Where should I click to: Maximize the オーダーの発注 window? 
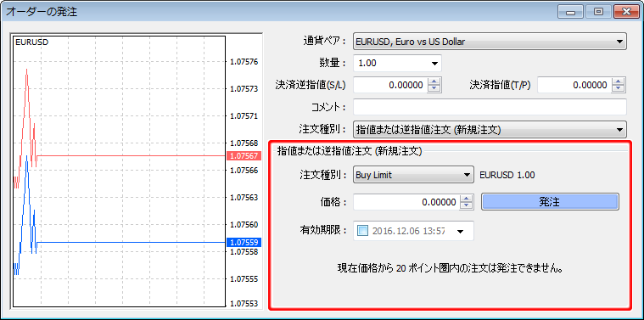coord(598,12)
